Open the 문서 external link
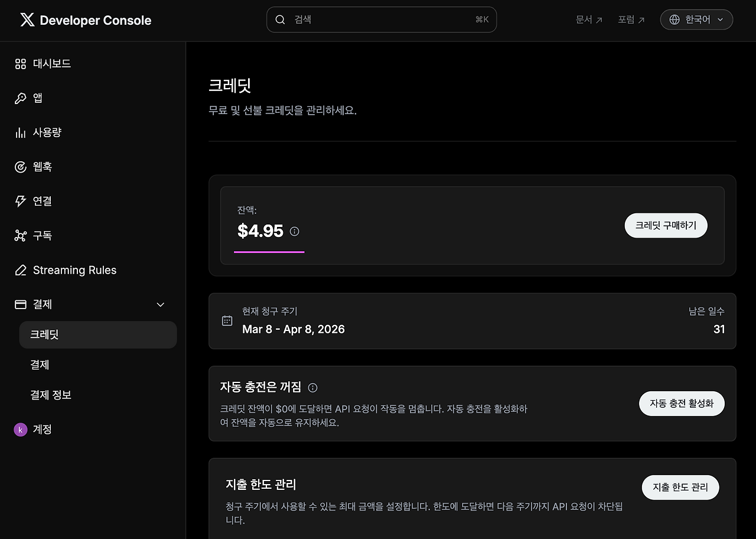 click(589, 20)
